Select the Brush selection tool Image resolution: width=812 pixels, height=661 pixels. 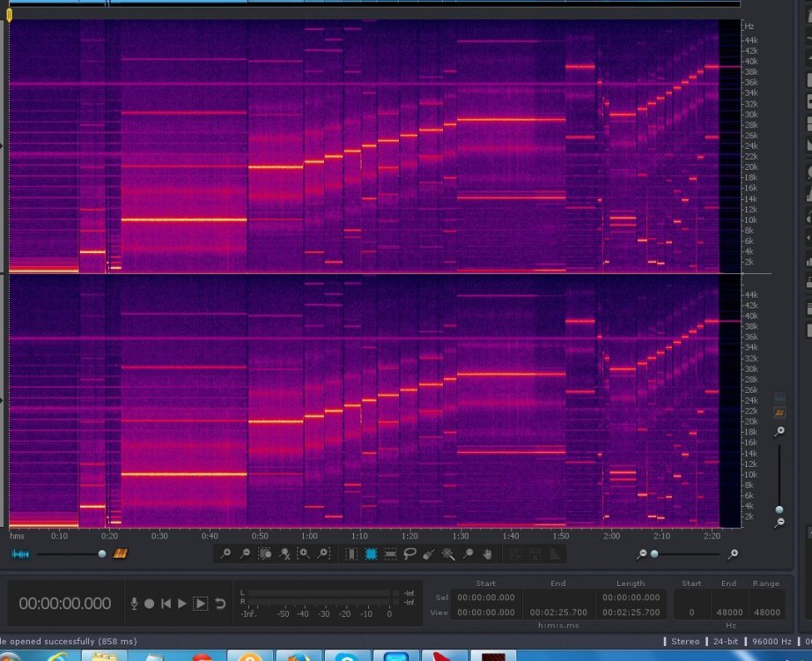click(429, 553)
